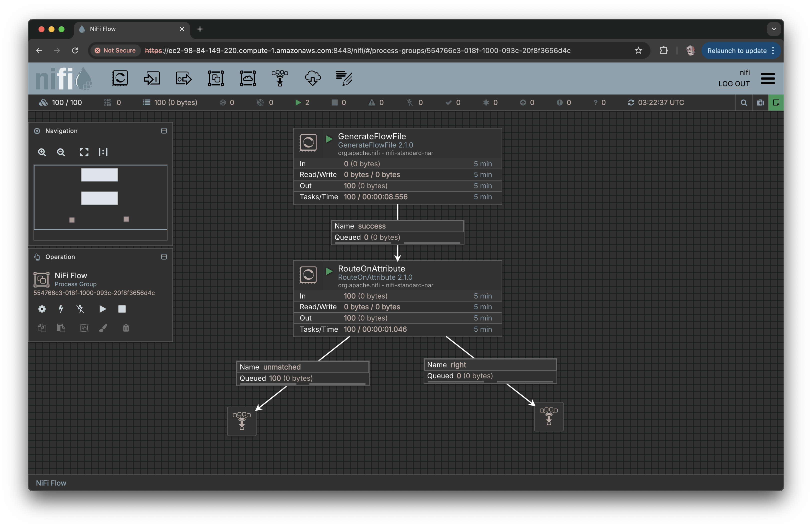Open the tab search dropdown chevron
This screenshot has width=812, height=528.
pos(774,29)
